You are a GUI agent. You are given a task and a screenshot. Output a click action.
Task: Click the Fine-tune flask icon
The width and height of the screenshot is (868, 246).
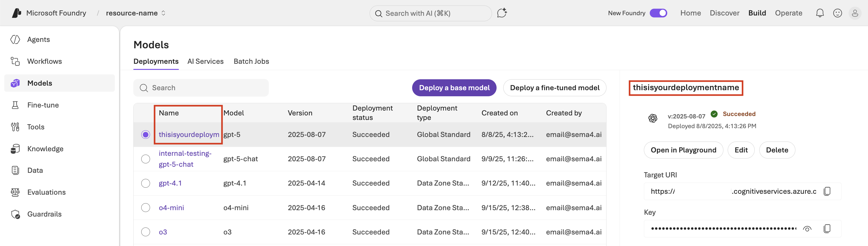(15, 105)
